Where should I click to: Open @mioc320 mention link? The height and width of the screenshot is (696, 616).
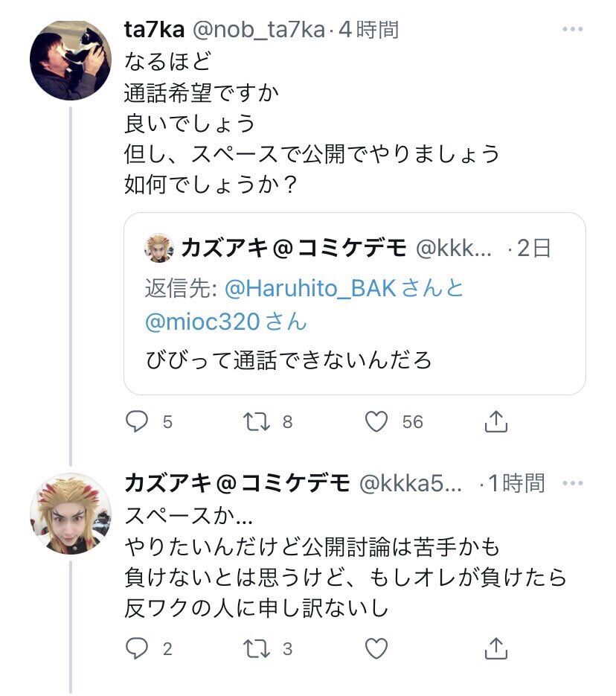tap(202, 322)
